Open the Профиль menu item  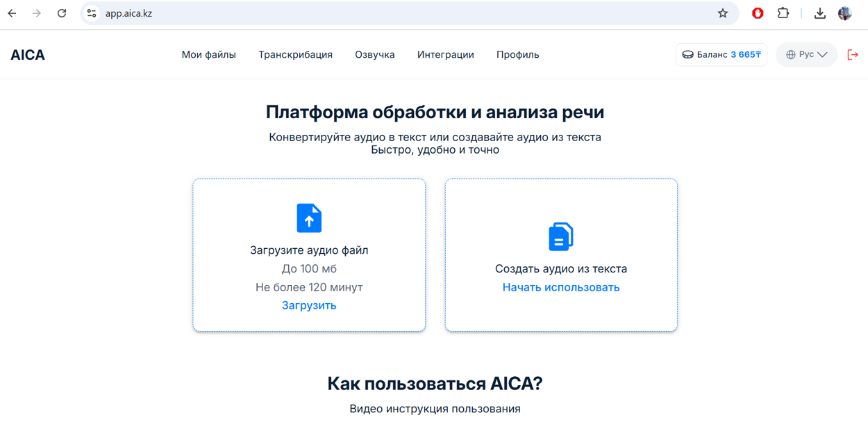click(x=518, y=55)
